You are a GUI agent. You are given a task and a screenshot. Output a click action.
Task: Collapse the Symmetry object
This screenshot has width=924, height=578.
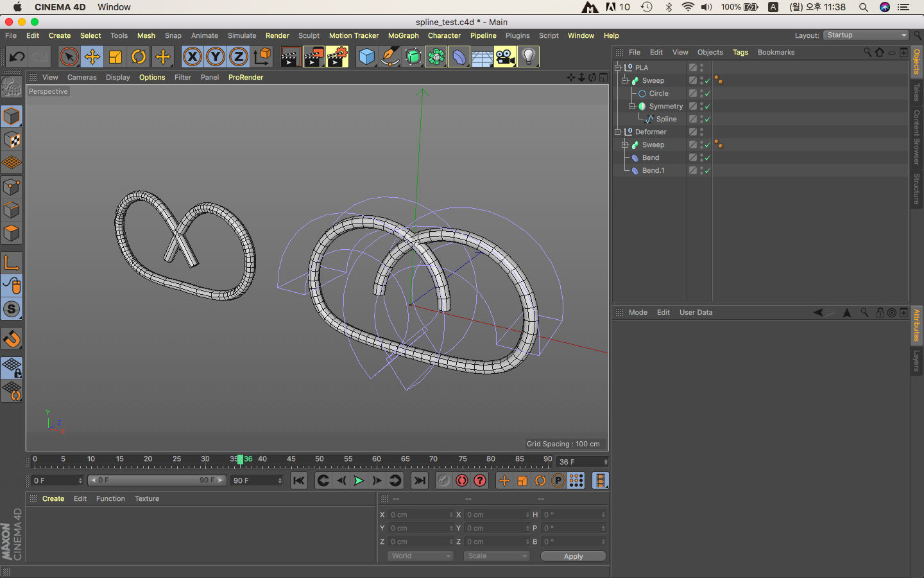click(631, 106)
